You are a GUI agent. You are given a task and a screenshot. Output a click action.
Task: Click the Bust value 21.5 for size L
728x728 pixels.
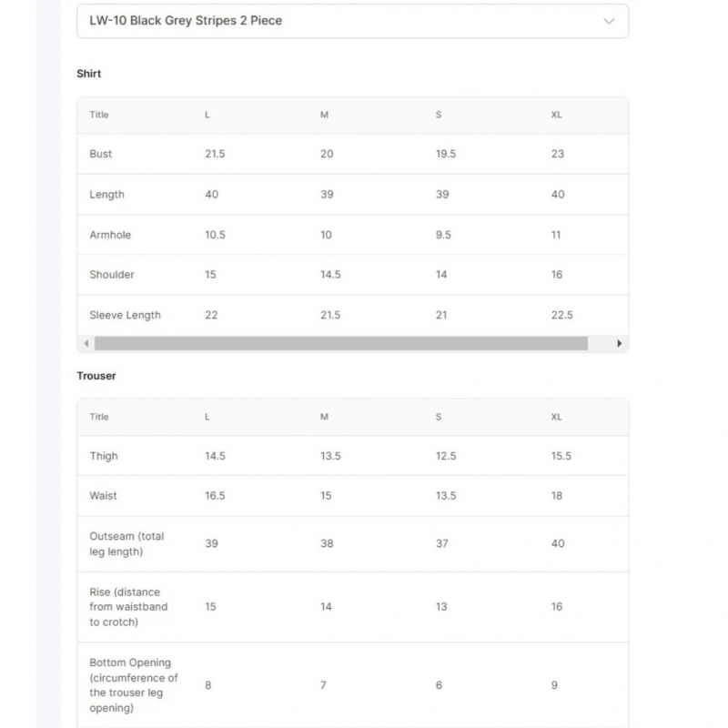tap(215, 154)
